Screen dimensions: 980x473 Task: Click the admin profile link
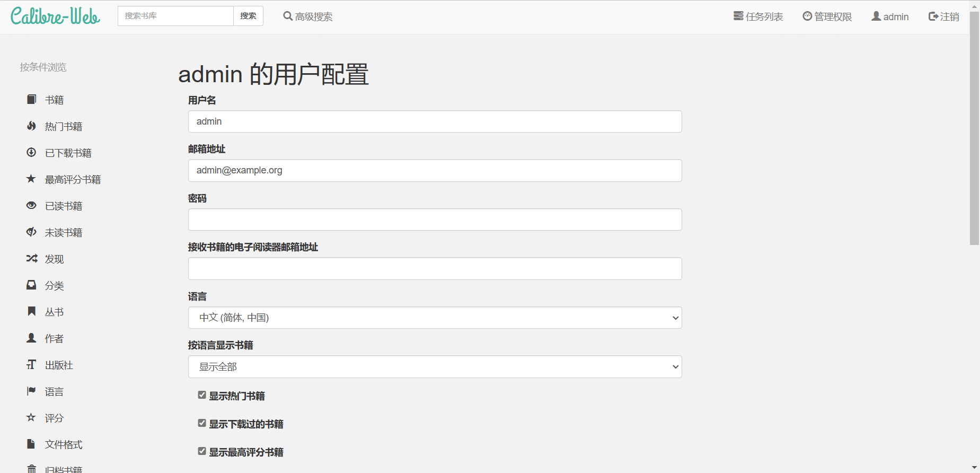890,16
